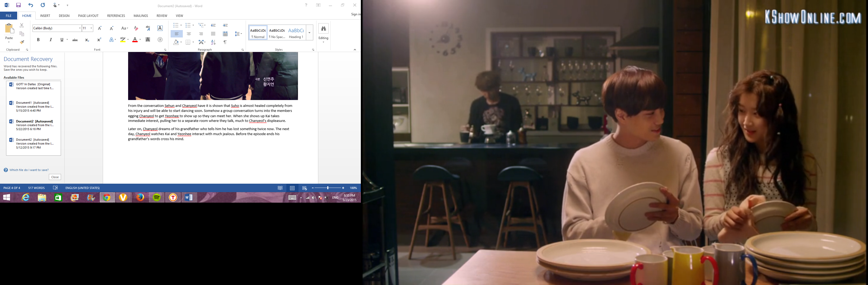868x285 pixels.
Task: Toggle Bold formatting
Action: (38, 40)
